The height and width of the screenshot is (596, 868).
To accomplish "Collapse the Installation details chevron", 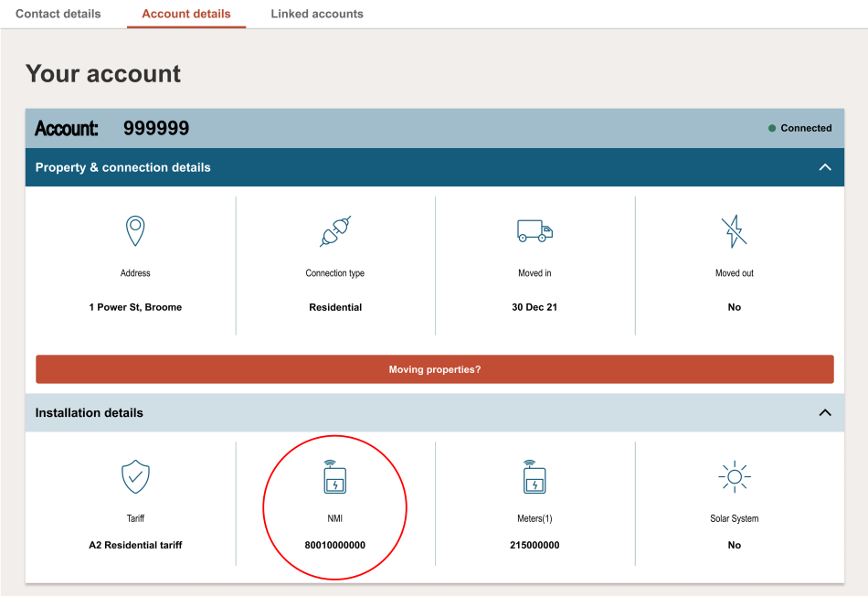I will coord(825,412).
